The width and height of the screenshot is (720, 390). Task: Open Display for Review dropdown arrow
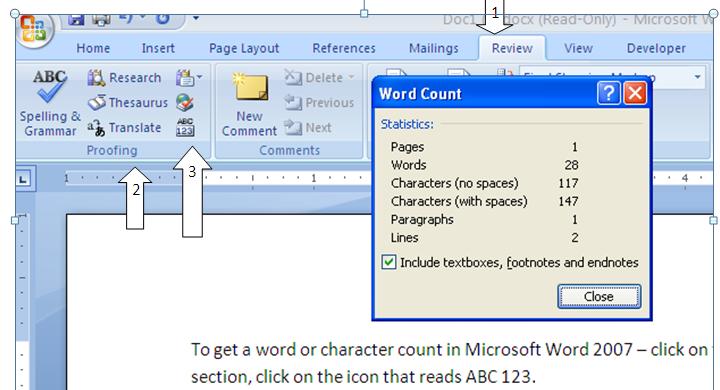[x=698, y=77]
